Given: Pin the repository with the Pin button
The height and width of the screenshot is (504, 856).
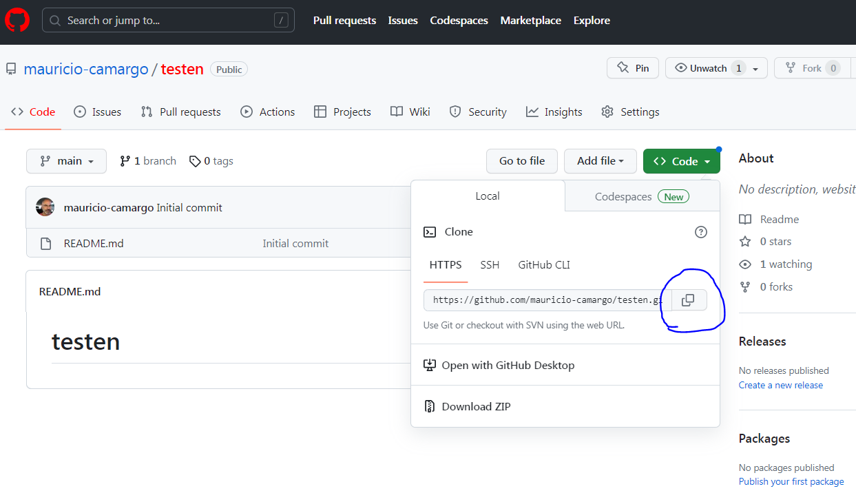Looking at the screenshot, I should pos(632,68).
